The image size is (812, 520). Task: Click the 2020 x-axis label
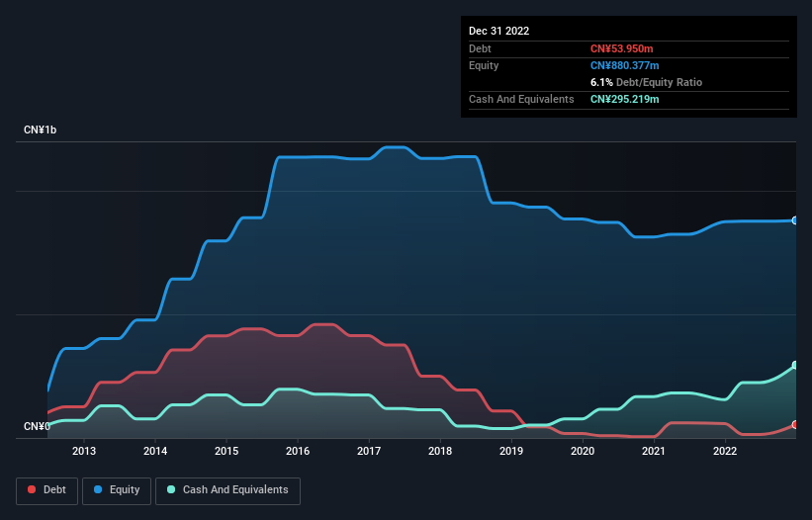click(583, 451)
